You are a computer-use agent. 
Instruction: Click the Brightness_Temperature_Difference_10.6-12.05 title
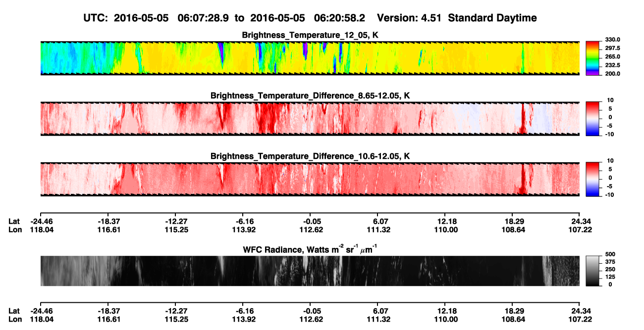310,156
